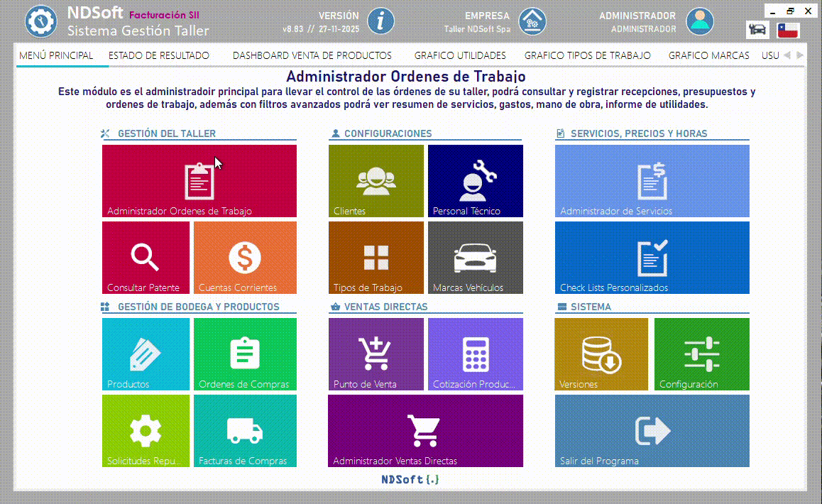The image size is (822, 504).
Task: Open Marcas Vehículos car tile
Action: tap(475, 258)
